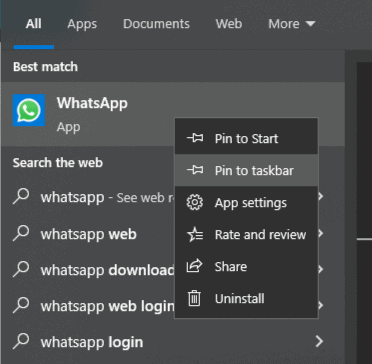Click magnifier icon next to 'whatsapp download'
Viewport: 372px width, 364px height.
[21, 270]
